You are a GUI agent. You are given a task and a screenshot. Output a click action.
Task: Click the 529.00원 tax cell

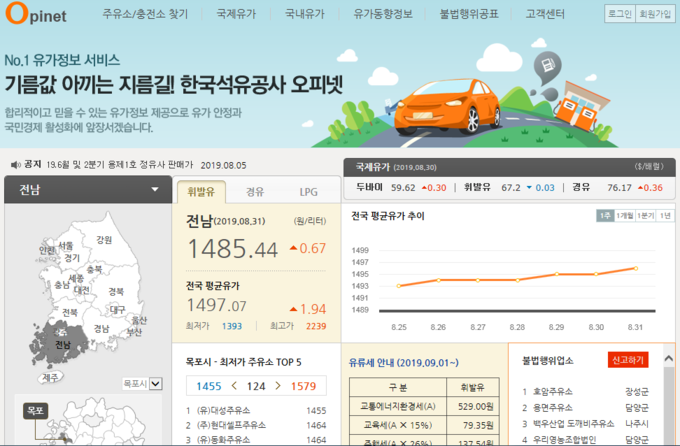click(473, 407)
